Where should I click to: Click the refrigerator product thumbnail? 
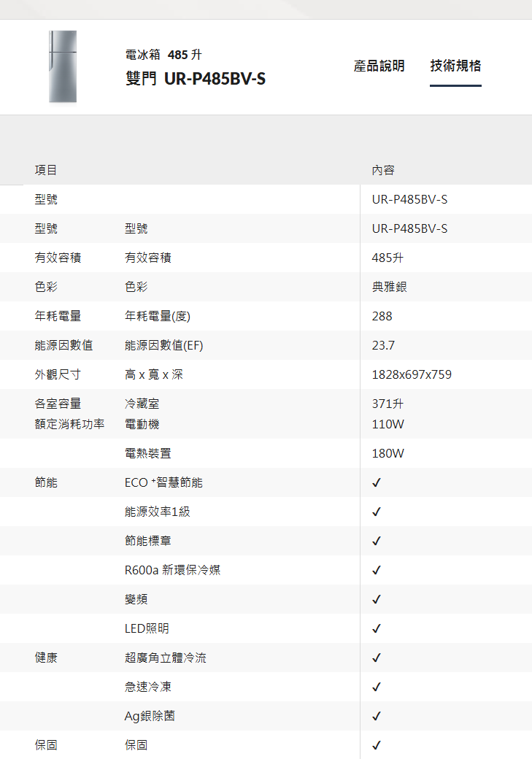[x=63, y=67]
